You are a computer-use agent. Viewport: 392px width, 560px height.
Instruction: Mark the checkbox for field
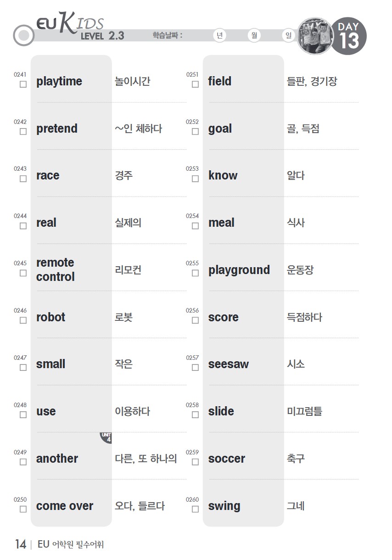(195, 84)
